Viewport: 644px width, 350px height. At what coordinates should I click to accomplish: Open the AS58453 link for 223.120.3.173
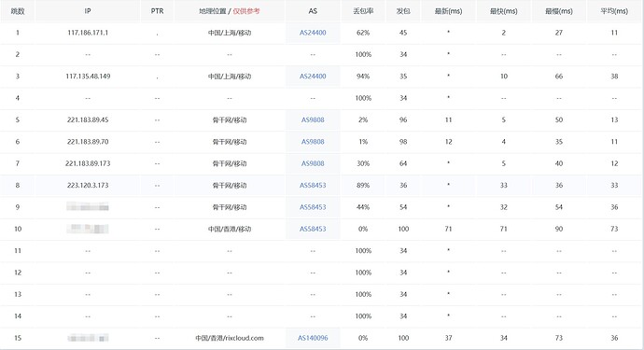coord(313,186)
